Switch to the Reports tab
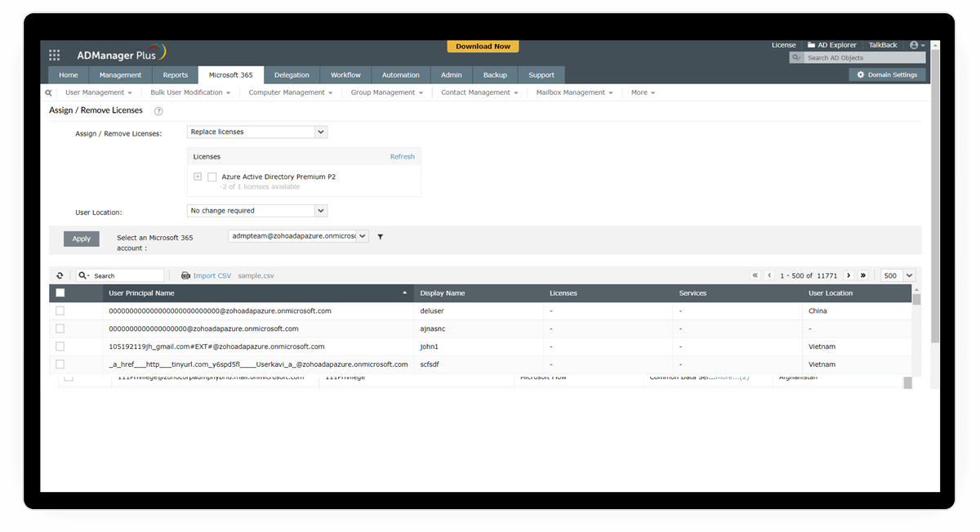The image size is (980, 532). (x=176, y=75)
